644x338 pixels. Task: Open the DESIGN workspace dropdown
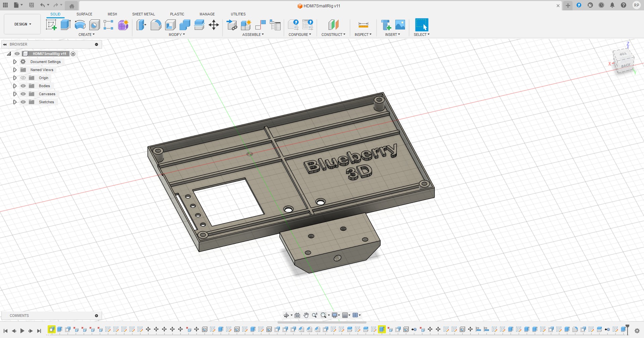click(22, 24)
